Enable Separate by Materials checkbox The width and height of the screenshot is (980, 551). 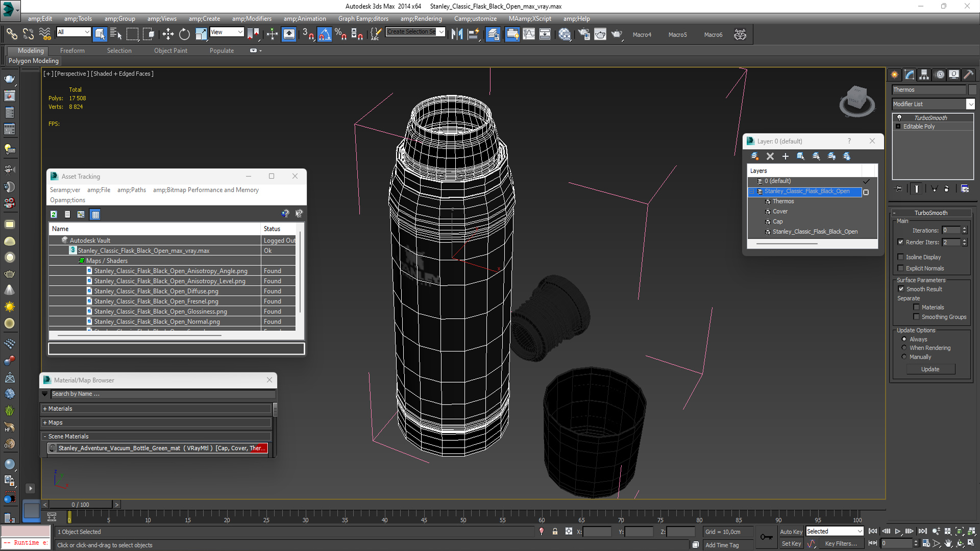(916, 307)
